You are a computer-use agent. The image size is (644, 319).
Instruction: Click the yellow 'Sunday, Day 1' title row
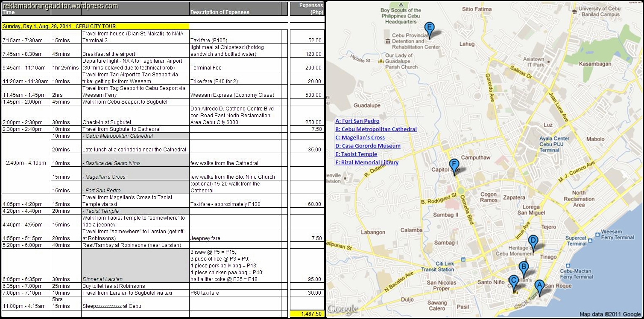pos(95,26)
